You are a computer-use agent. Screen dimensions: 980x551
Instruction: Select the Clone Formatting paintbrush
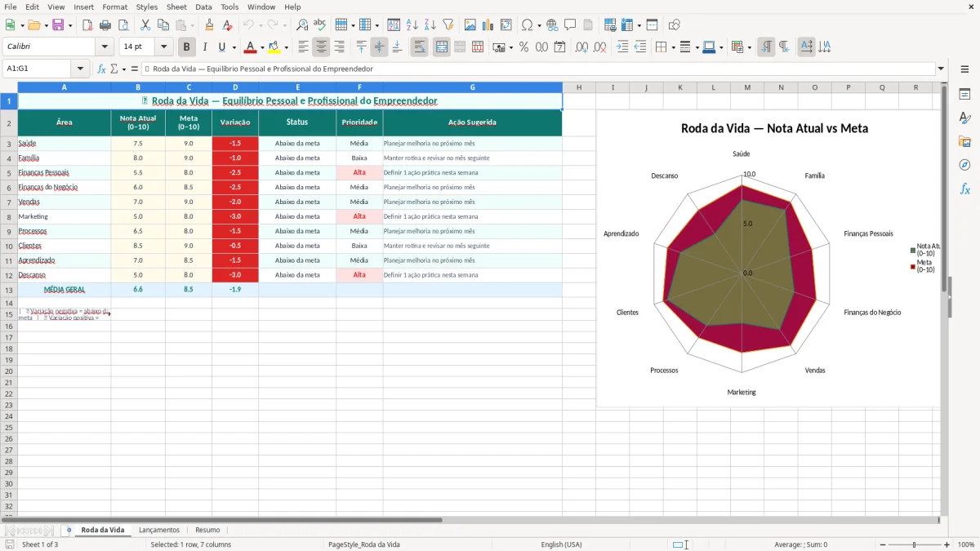pyautogui.click(x=210, y=25)
